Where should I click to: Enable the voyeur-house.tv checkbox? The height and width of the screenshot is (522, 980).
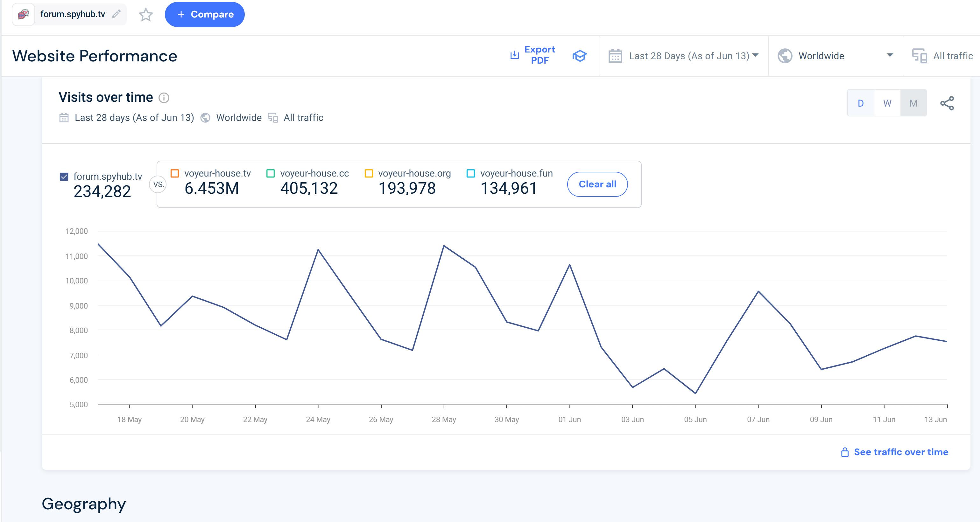(175, 173)
